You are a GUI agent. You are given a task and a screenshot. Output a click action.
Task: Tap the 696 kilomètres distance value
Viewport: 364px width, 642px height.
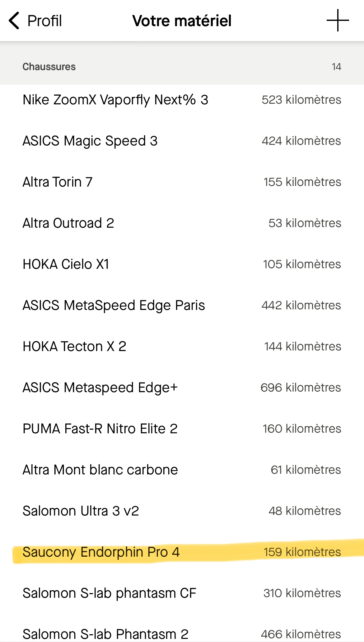pos(301,388)
